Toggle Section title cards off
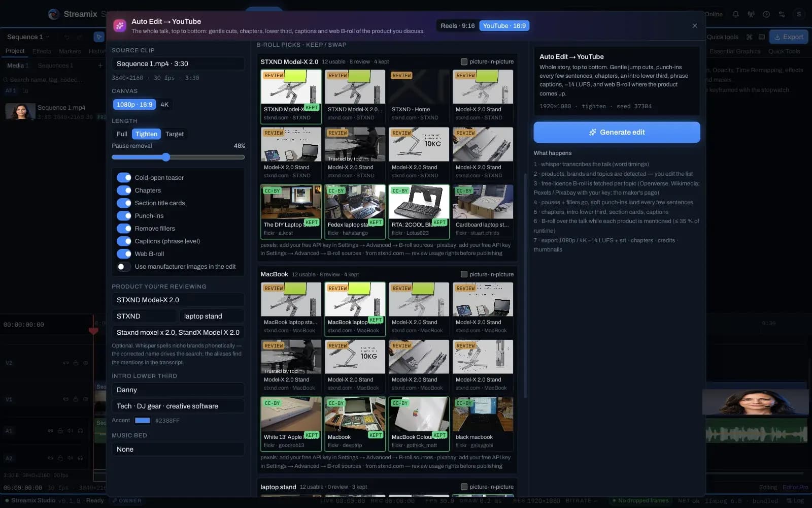 (124, 203)
